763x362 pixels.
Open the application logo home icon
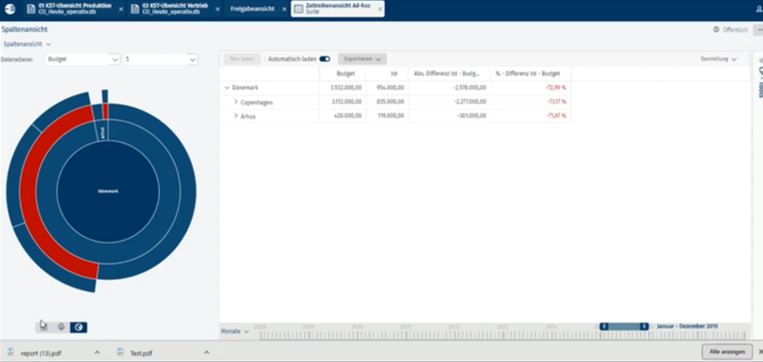pos(10,9)
